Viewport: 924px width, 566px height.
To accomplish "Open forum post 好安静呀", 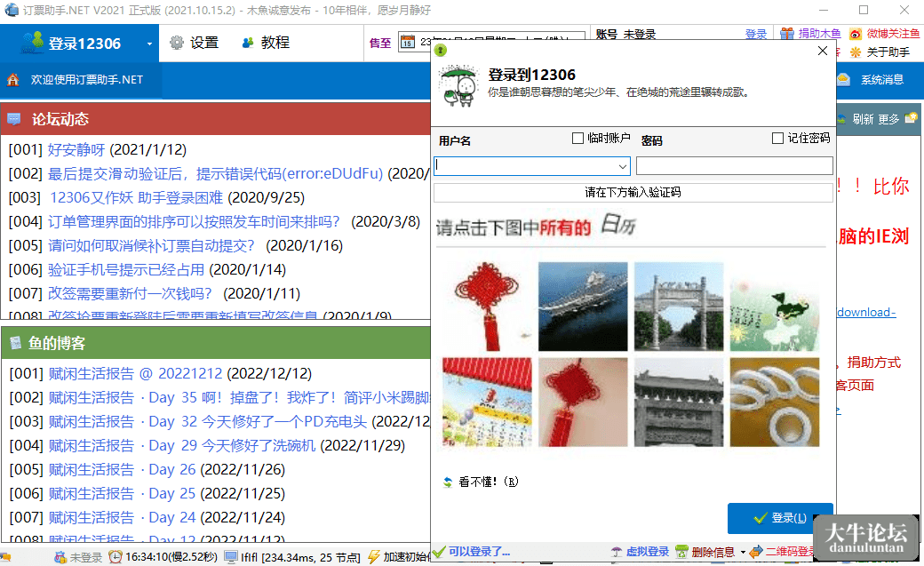I will click(x=76, y=150).
